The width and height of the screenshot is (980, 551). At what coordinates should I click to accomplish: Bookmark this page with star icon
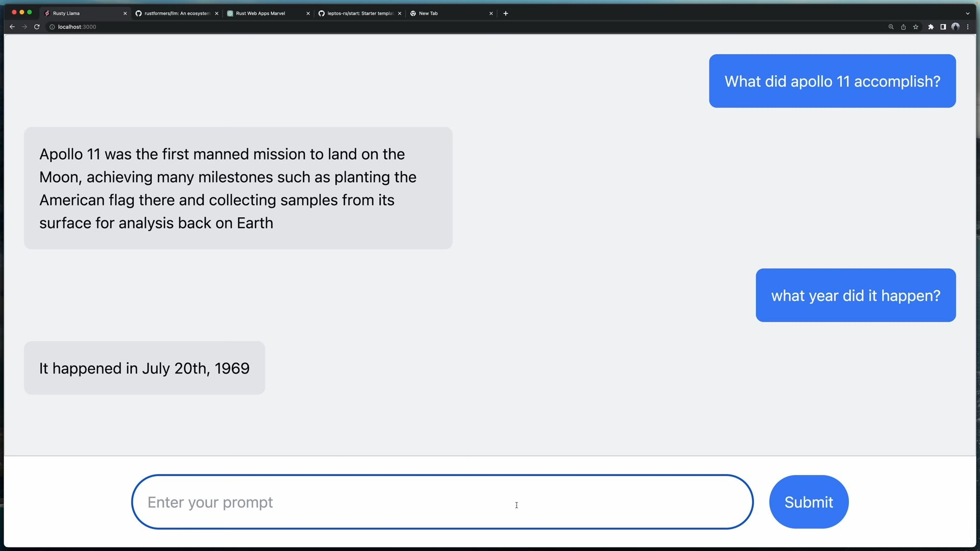[x=916, y=27]
